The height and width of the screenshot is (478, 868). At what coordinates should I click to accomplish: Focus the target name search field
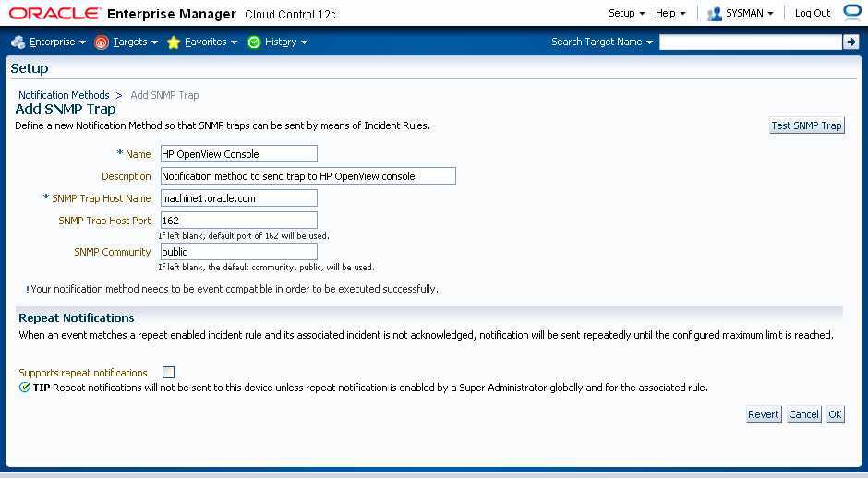pos(750,42)
